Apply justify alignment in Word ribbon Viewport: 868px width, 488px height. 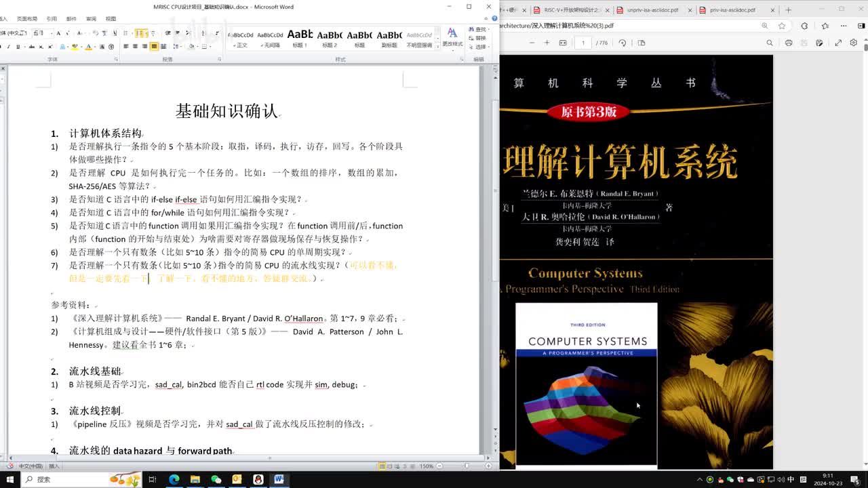point(155,46)
